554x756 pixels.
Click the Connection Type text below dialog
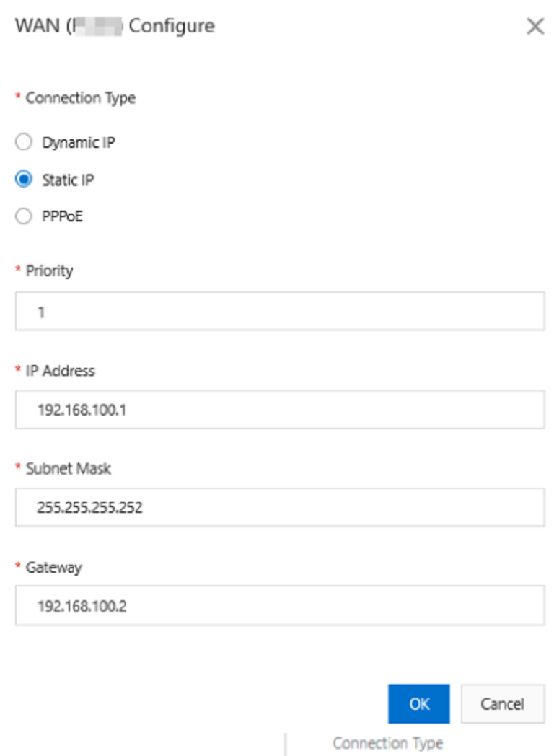coord(387,743)
